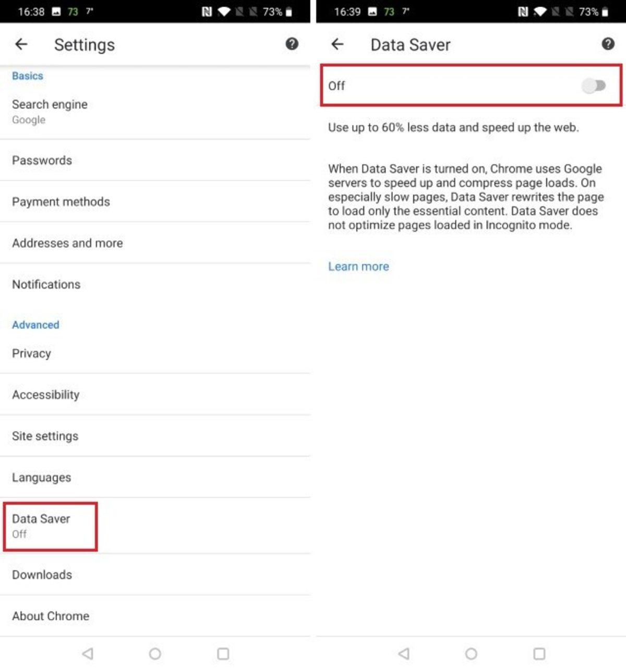Open Search engine set to Google
This screenshot has width=626, height=672.
pyautogui.click(x=50, y=111)
